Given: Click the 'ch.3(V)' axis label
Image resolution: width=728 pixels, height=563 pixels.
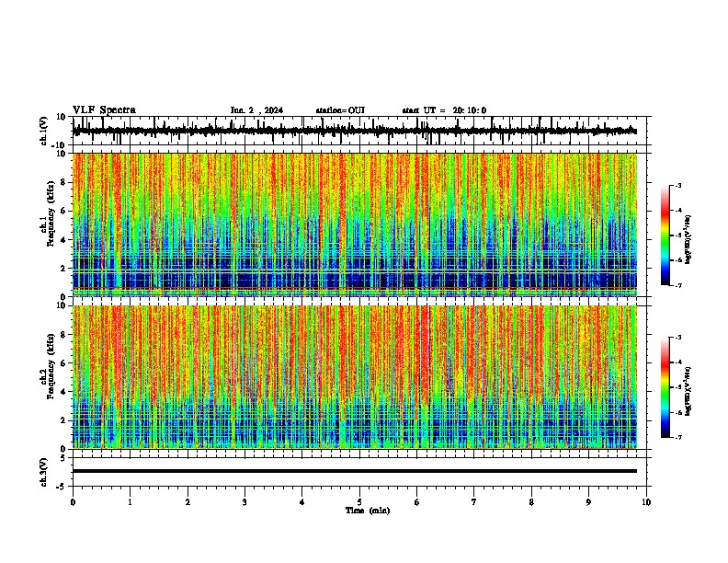Looking at the screenshot, I should [44, 472].
